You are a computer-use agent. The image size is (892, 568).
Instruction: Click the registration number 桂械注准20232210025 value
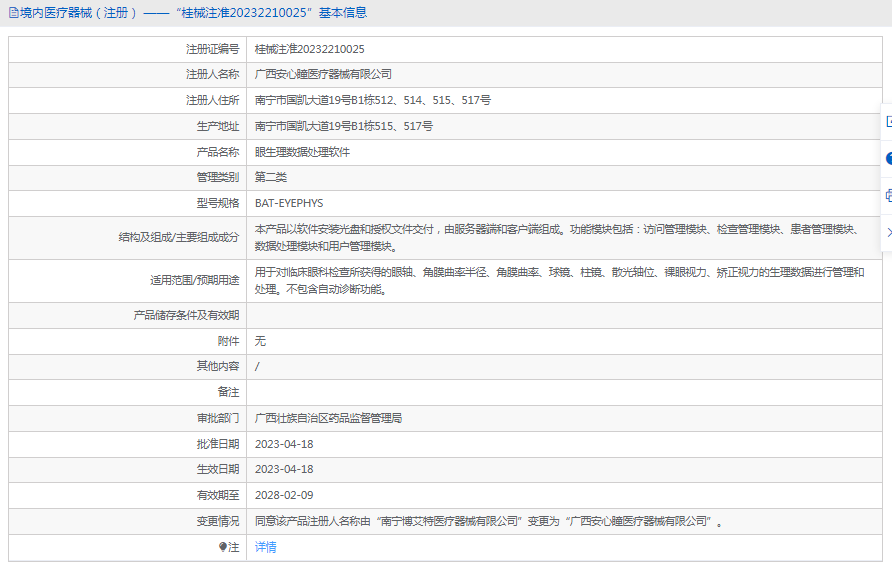pyautogui.click(x=310, y=49)
